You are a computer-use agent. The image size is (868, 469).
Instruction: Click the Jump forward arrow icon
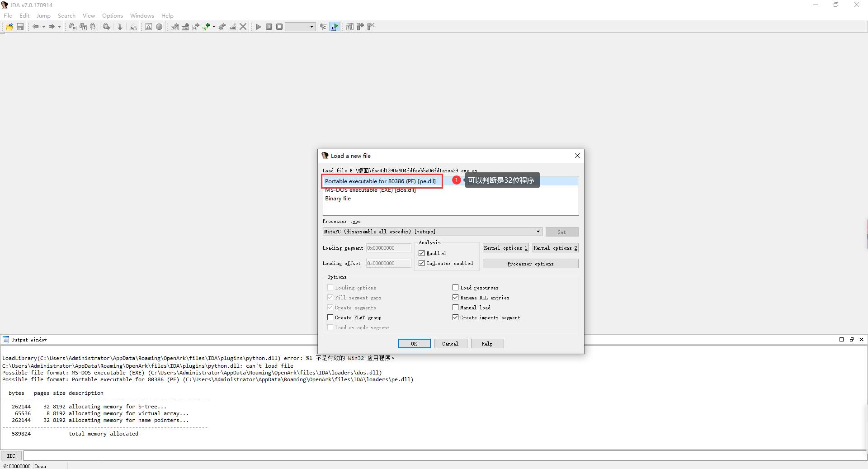pyautogui.click(x=52, y=27)
